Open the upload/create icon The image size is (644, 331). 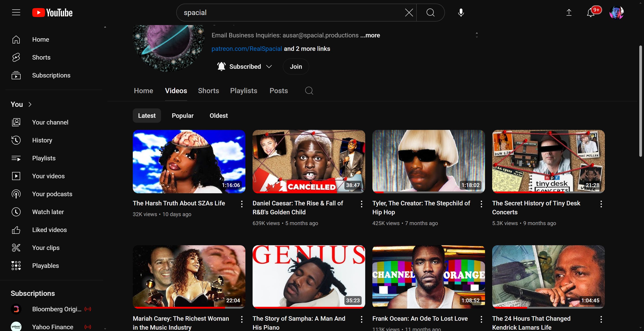(569, 13)
